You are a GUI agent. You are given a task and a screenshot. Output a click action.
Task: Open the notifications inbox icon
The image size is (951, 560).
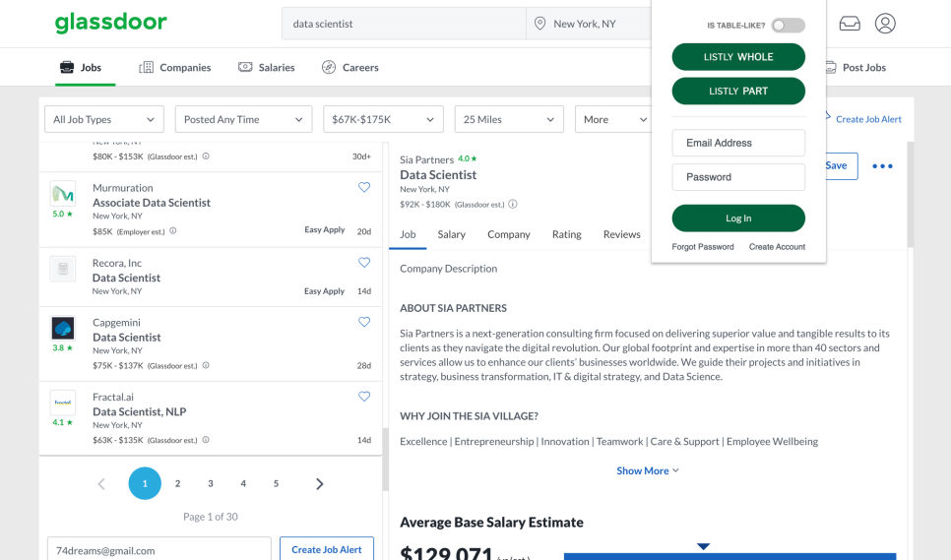(849, 24)
